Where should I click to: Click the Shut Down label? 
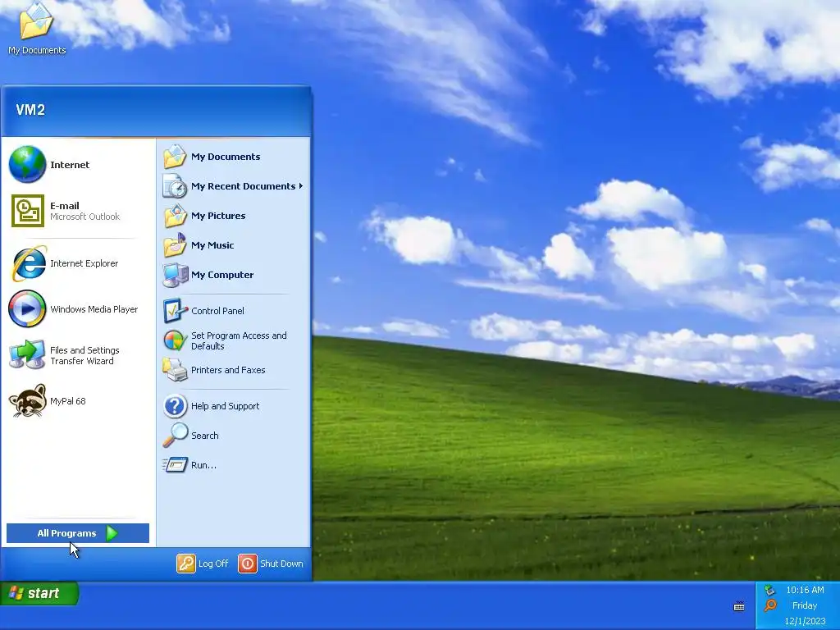click(x=282, y=564)
